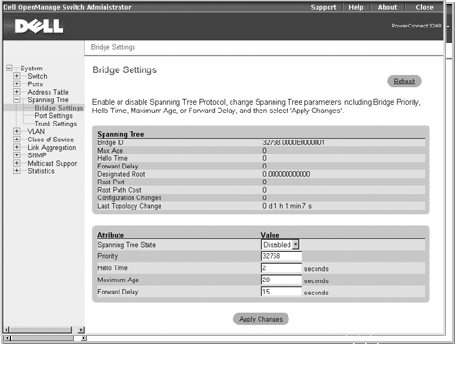Viewport: 457px width, 367px height.
Task: Click the Dell logo in header
Action: [39, 26]
